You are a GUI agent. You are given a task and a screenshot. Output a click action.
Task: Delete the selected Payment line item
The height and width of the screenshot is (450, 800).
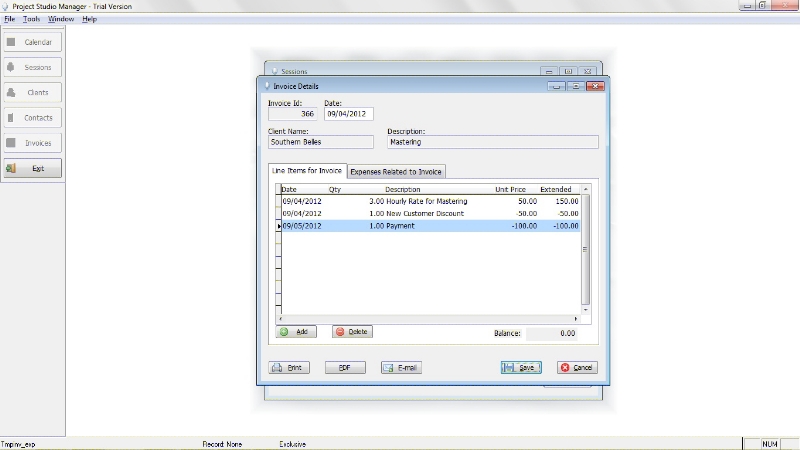pos(351,331)
